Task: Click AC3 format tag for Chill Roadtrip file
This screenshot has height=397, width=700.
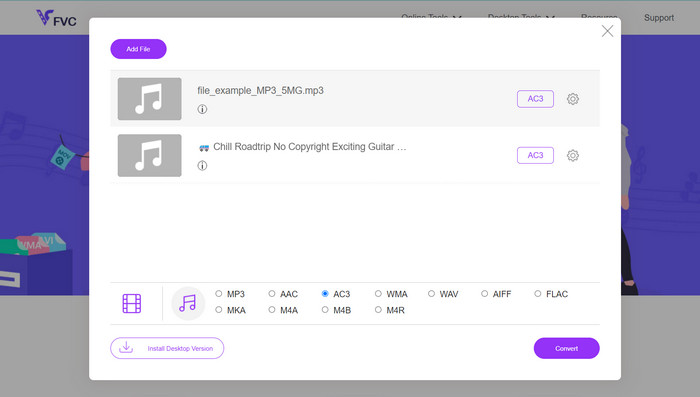Action: (535, 155)
